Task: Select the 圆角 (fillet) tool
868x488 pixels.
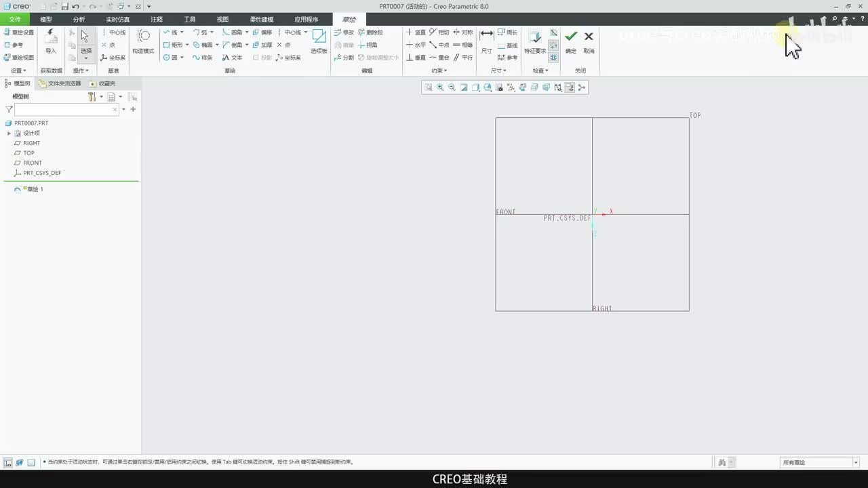Action: point(232,32)
